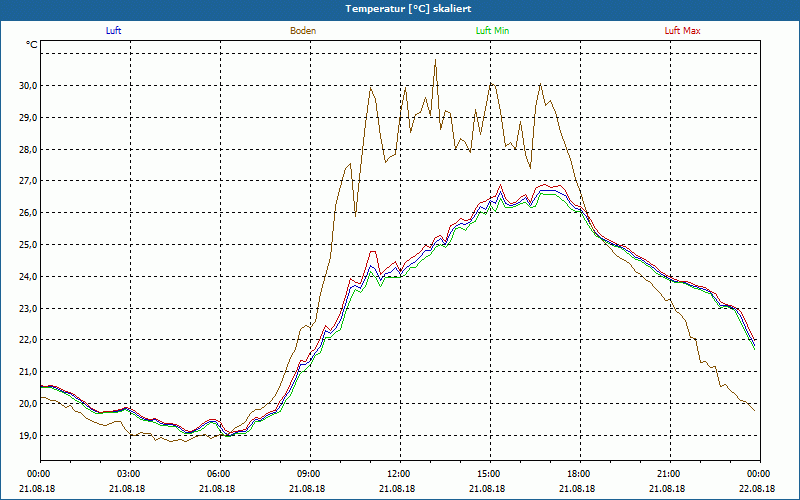Click the 25,0 y-axis value
This screenshot has width=800, height=500.
click(x=29, y=245)
